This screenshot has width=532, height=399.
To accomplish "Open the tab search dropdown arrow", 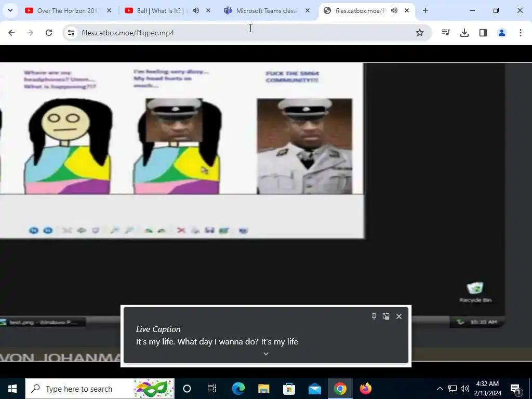I will [x=10, y=10].
